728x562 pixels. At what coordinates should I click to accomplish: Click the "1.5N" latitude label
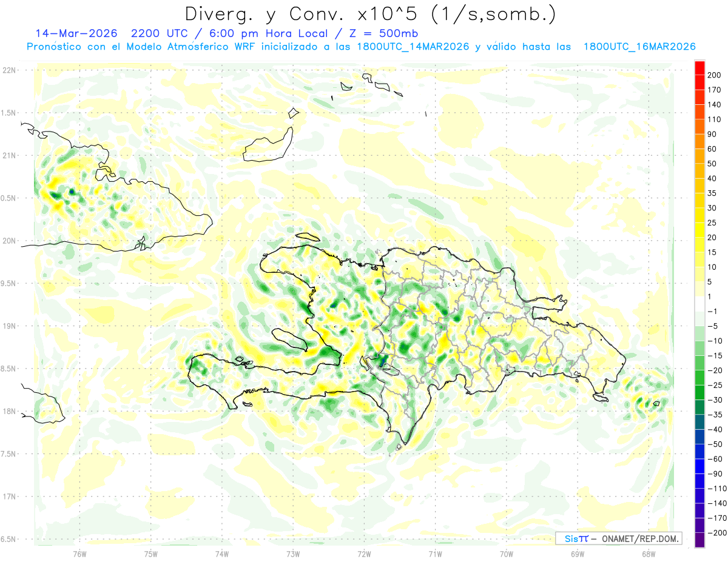(8, 113)
